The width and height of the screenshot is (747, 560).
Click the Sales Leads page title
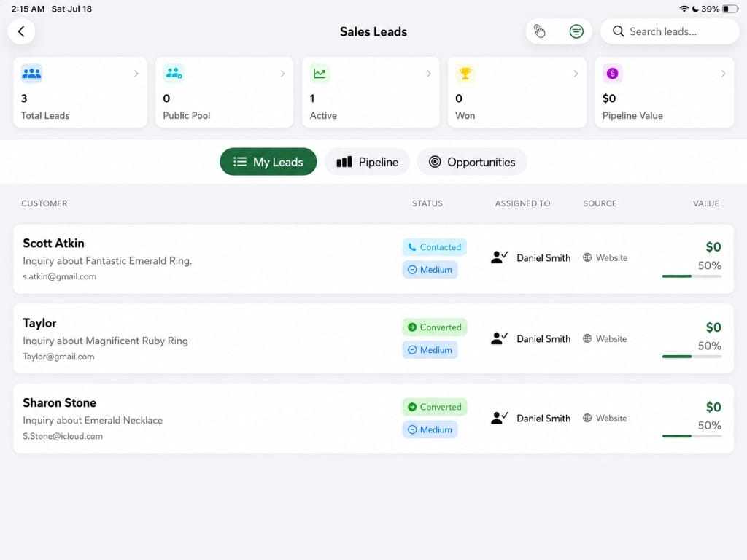[373, 32]
